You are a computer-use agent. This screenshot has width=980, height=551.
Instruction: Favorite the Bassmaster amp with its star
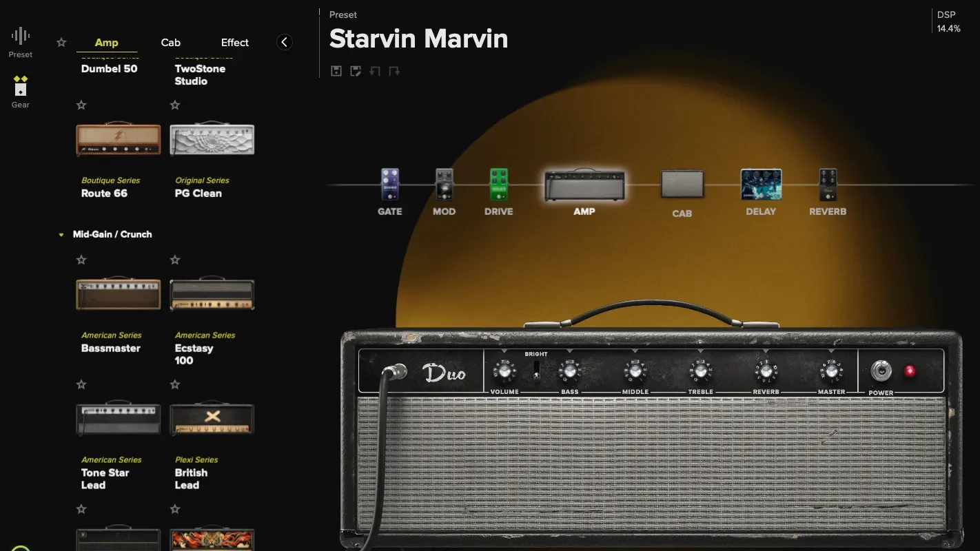coord(81,260)
